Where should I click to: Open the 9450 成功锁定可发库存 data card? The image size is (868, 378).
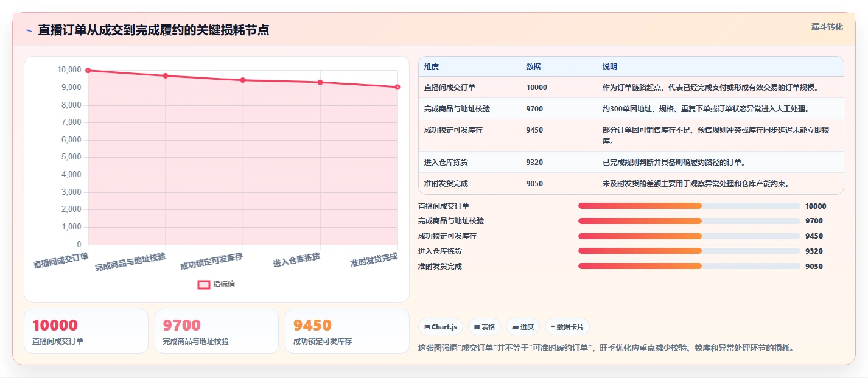pyautogui.click(x=347, y=331)
